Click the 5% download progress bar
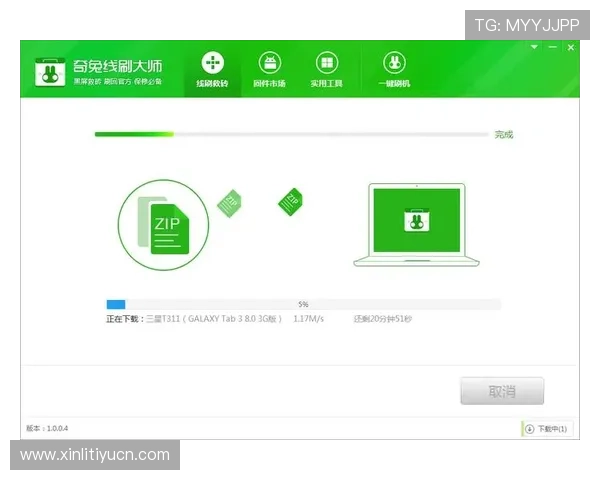This screenshot has height=480, width=600. [303, 304]
